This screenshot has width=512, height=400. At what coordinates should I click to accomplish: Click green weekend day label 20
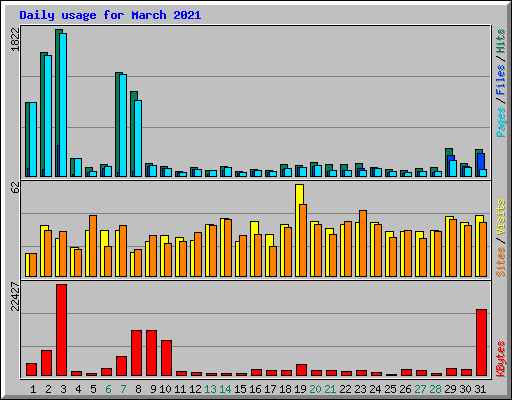[x=315, y=389]
